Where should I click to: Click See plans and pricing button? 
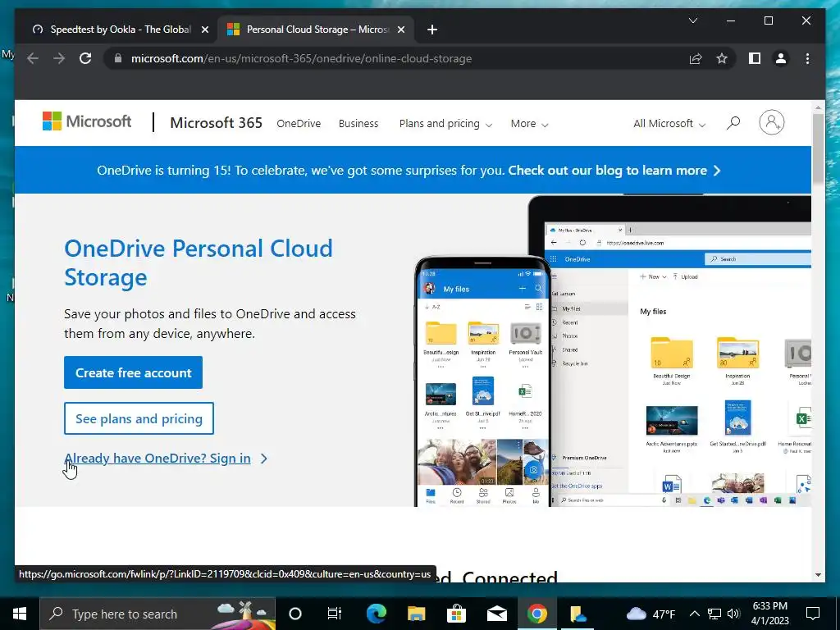139,418
